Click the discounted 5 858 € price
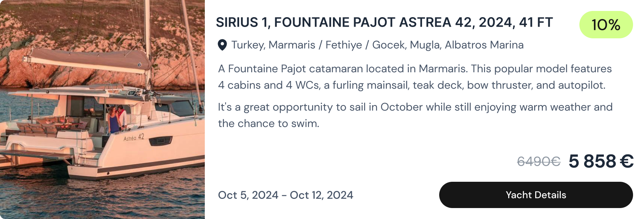The height and width of the screenshot is (219, 644). [601, 161]
